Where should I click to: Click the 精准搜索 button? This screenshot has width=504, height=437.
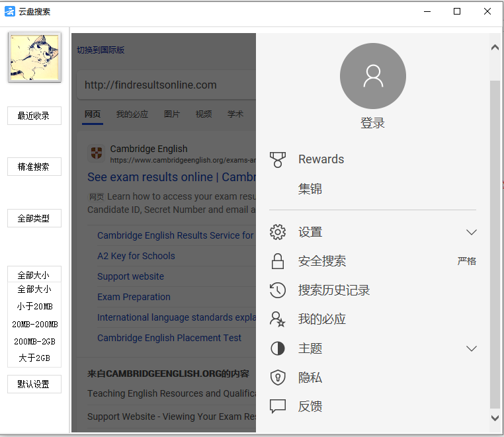34,167
